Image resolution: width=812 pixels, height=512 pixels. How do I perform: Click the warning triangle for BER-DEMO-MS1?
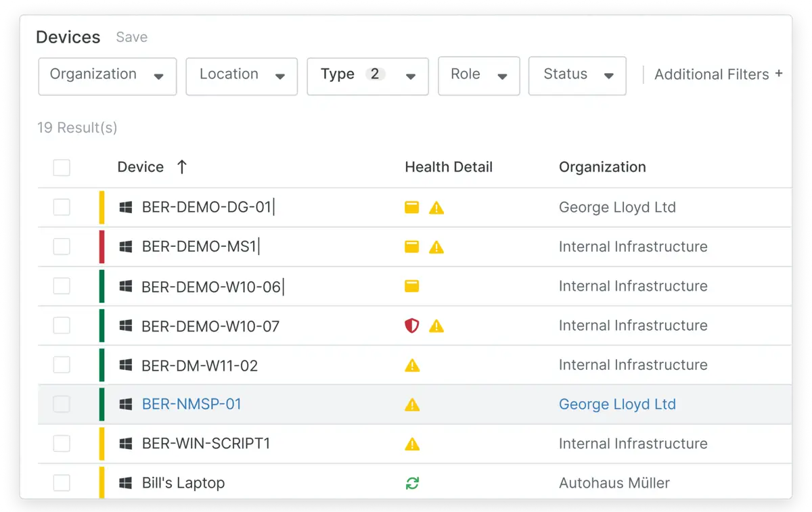coord(436,247)
